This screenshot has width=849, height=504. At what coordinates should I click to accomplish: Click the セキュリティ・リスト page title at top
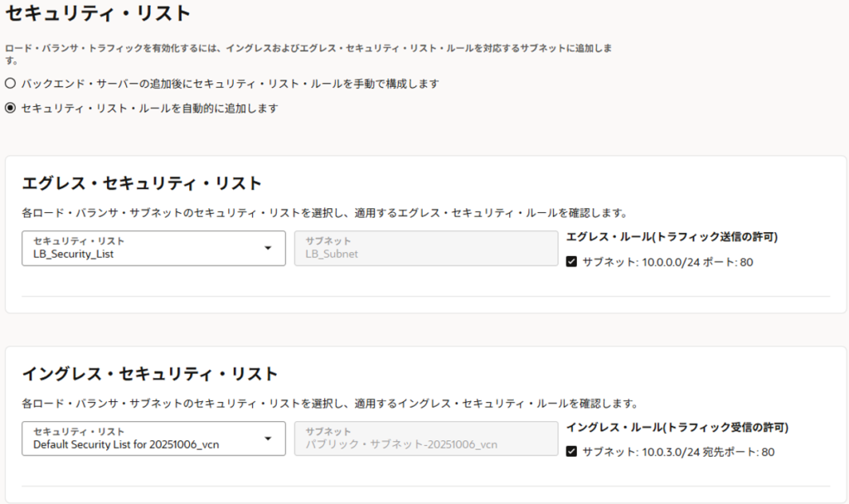[x=98, y=13]
